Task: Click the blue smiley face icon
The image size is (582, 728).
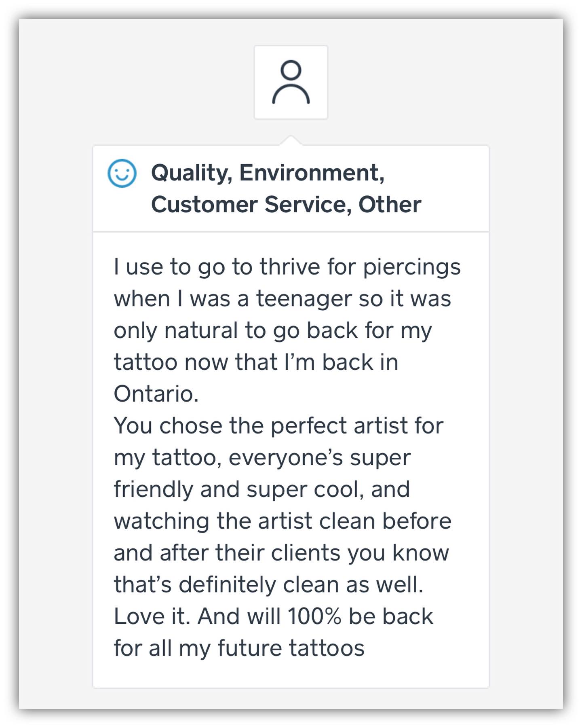Action: tap(122, 173)
